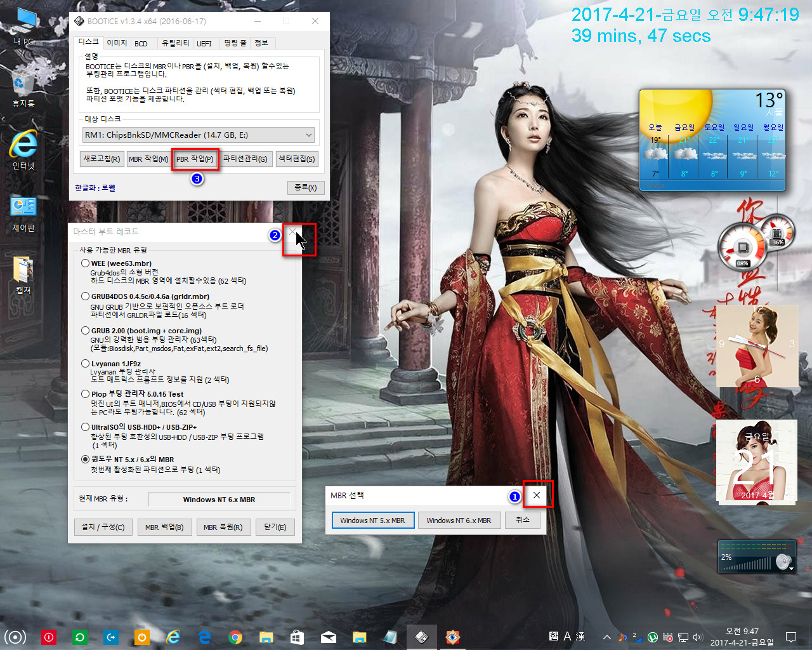
Task: Choose Windows NT 6.x MBR button
Action: pyautogui.click(x=459, y=520)
